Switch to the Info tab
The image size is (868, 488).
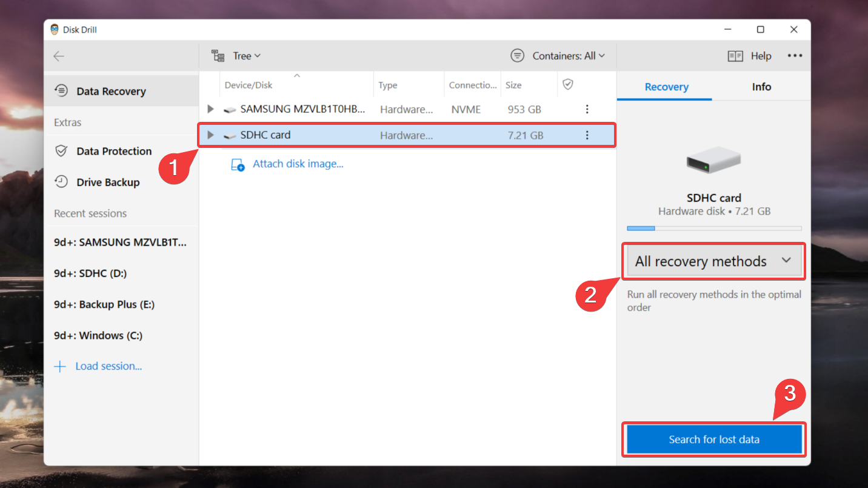click(761, 87)
